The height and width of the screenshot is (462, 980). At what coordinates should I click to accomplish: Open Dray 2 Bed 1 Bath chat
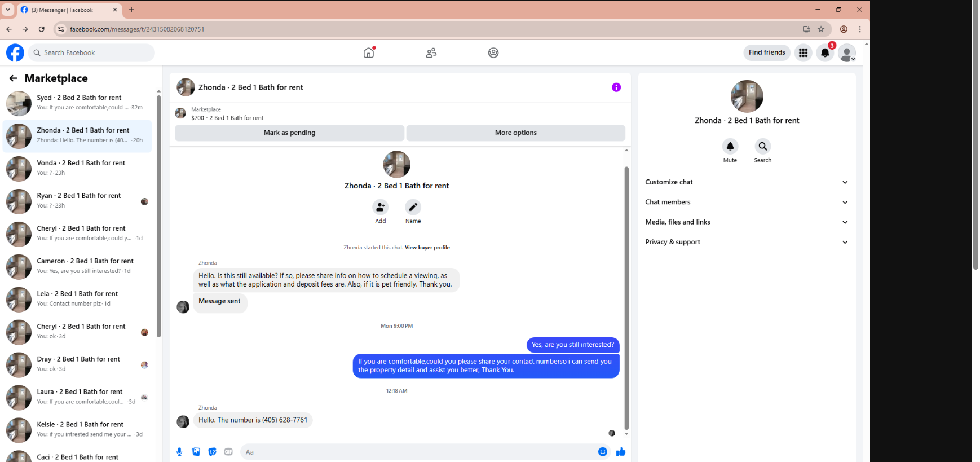[77, 365]
